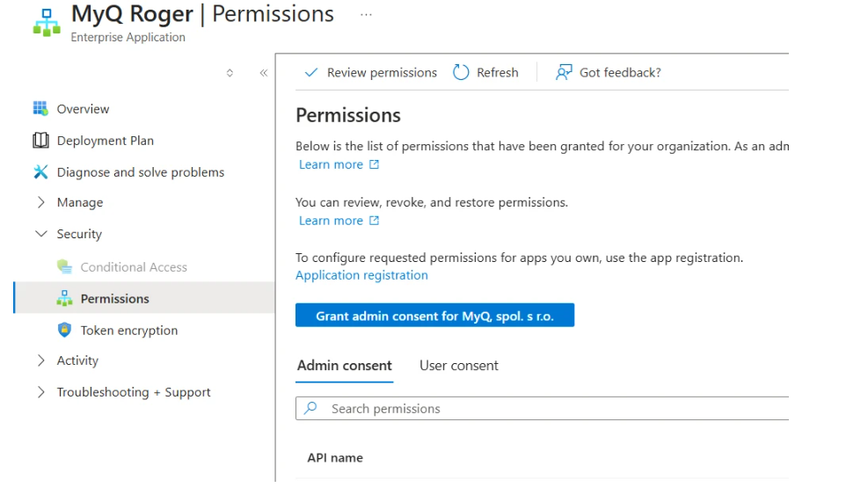Click the Enterprise Application subtitle
The image size is (868, 502).
tap(128, 37)
